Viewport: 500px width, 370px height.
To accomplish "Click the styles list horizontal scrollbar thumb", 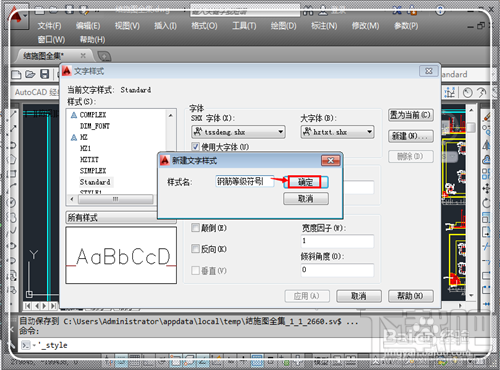I will tap(115, 199).
